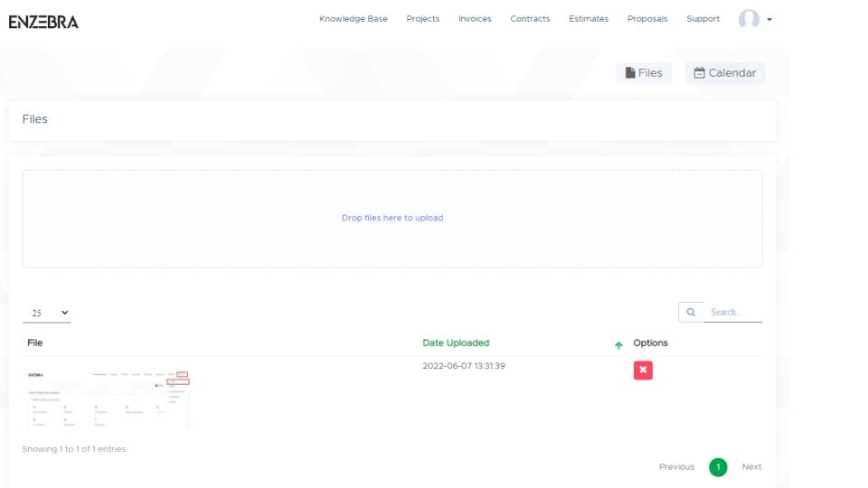Open the Support menu item
The image size is (868, 488).
(703, 19)
